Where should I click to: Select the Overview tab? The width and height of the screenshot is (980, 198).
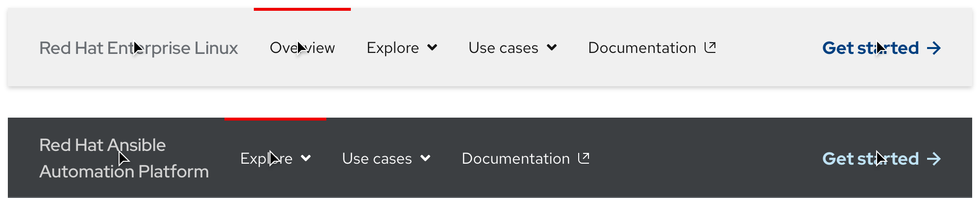302,48
